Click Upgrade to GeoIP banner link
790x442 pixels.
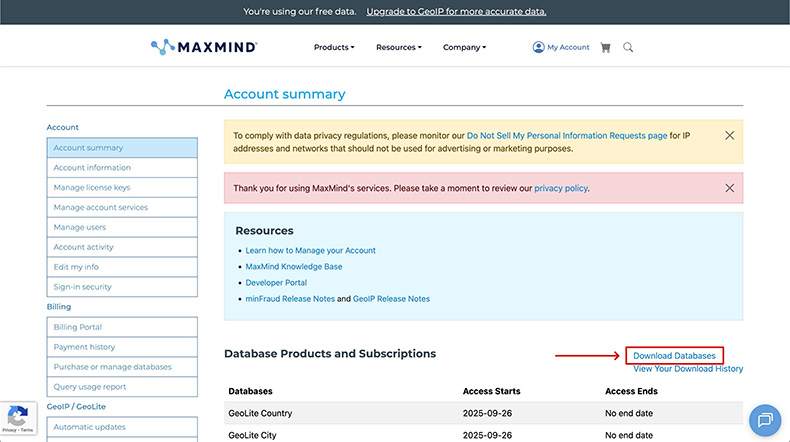[456, 12]
